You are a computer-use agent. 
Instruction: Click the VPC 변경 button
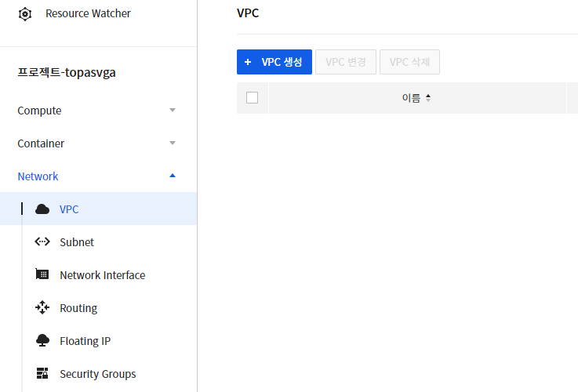(x=346, y=62)
